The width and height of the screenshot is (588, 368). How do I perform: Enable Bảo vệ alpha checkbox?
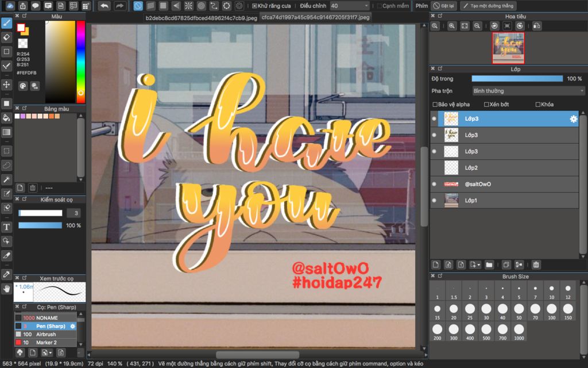tap(435, 105)
